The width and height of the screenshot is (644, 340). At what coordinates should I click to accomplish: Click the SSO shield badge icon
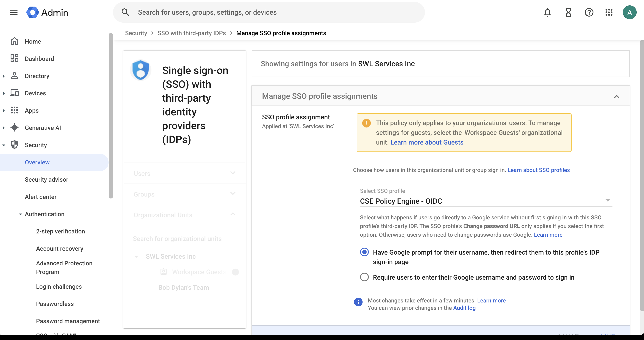pos(140,70)
